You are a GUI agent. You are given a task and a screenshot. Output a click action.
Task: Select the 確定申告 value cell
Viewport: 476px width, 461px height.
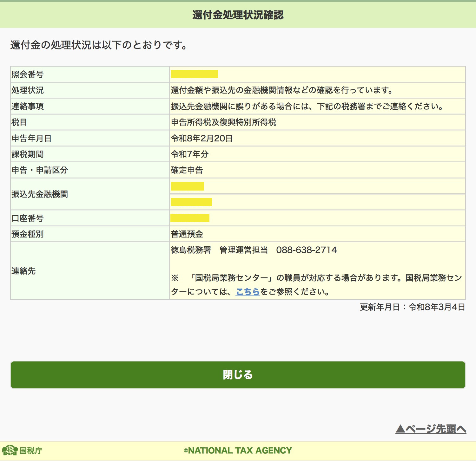[187, 170]
